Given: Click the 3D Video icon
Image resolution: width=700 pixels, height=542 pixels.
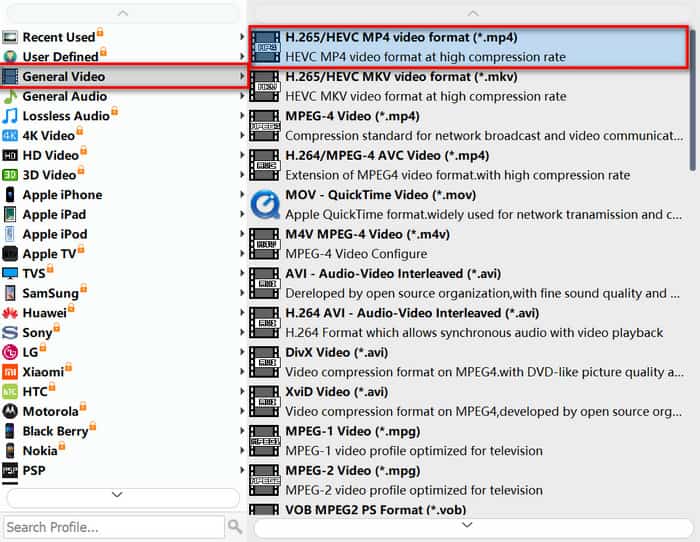Looking at the screenshot, I should point(10,175).
